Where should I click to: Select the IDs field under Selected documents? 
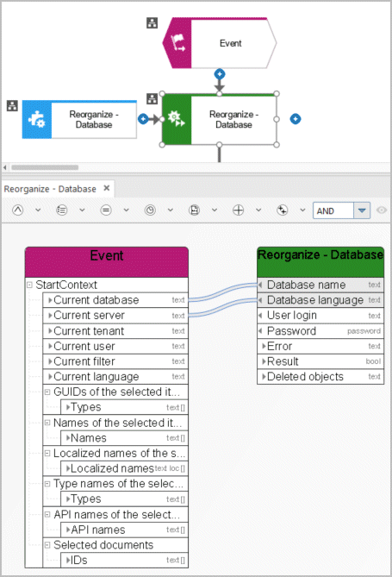coord(124,560)
